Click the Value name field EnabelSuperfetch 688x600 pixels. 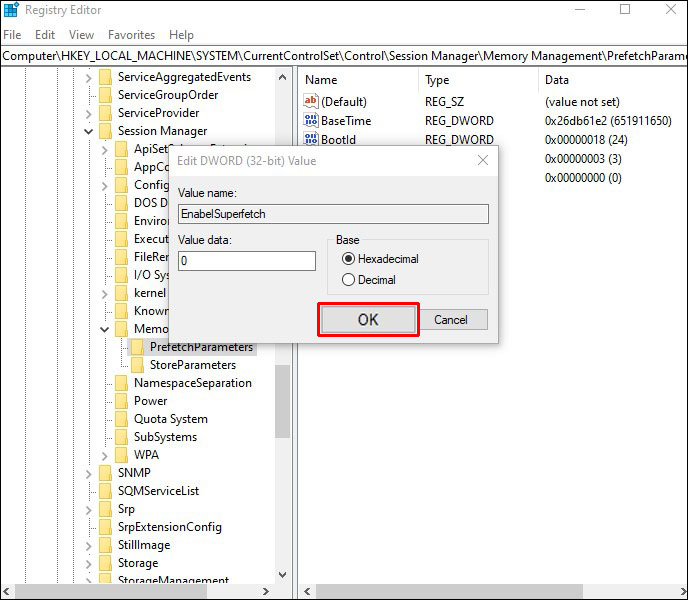tap(333, 214)
